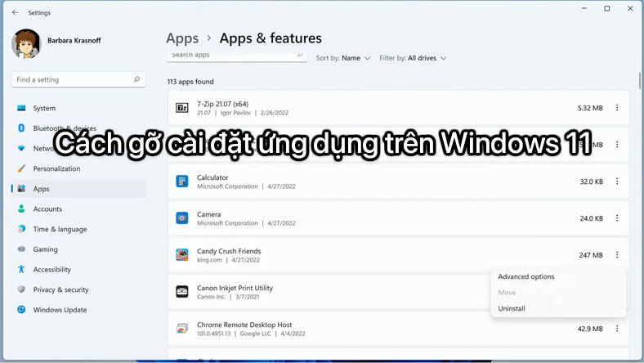
Task: Open Windows Update settings
Action: coord(78,310)
